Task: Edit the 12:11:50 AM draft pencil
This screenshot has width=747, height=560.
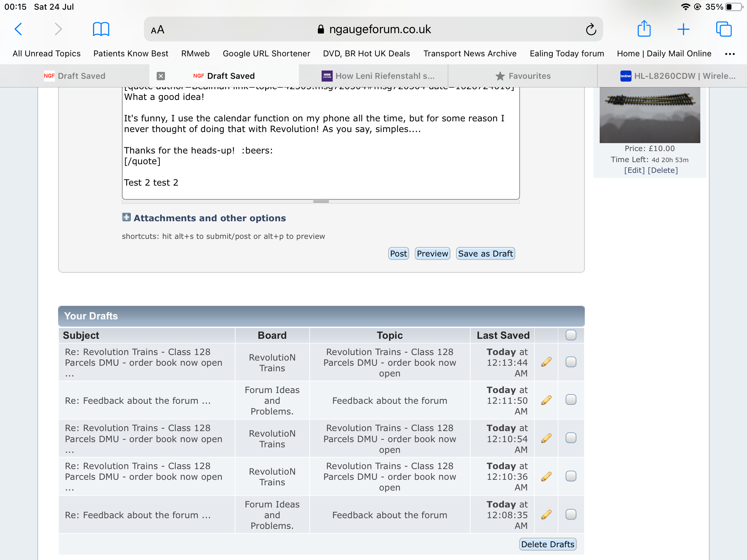Action: point(546,400)
